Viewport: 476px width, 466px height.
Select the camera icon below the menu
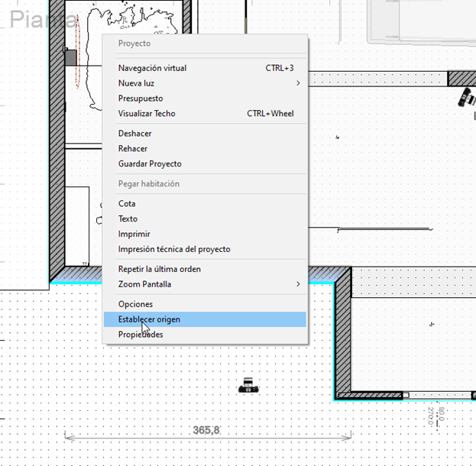[x=248, y=385]
